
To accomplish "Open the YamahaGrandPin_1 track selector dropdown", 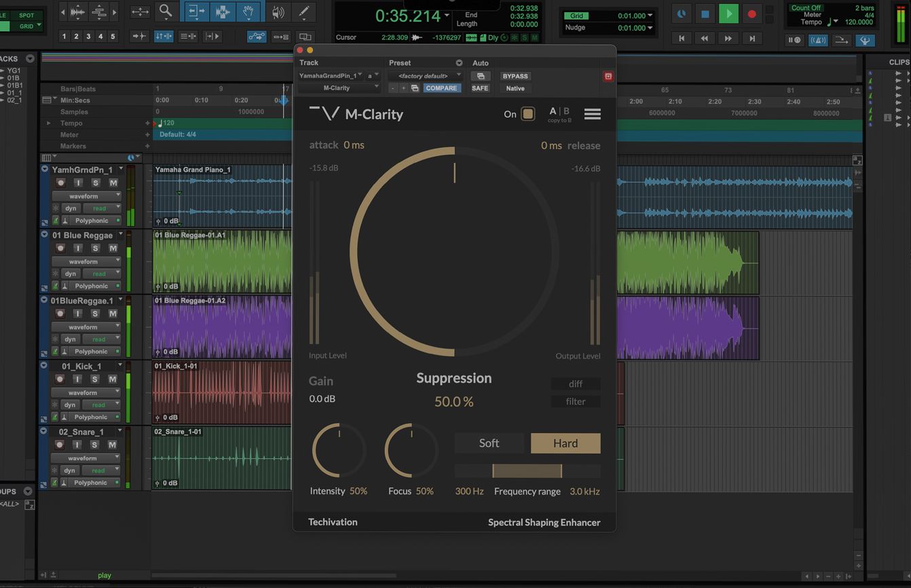I will (x=331, y=76).
